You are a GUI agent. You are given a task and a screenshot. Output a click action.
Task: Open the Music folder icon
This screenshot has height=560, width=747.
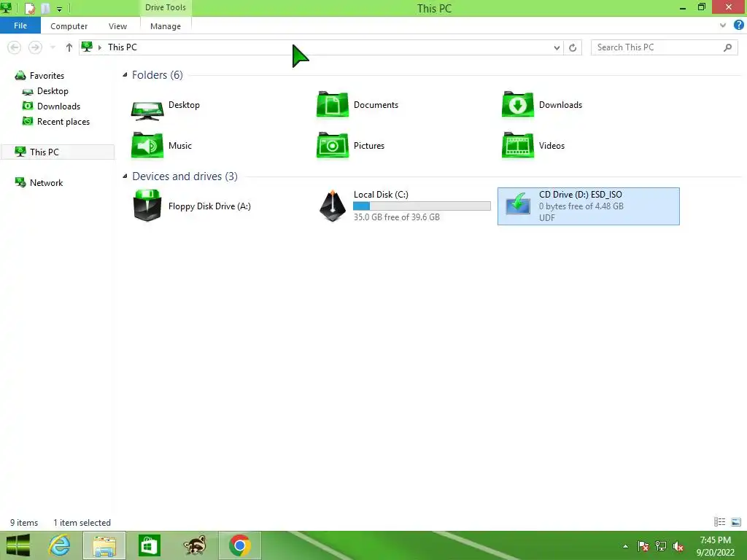[147, 145]
